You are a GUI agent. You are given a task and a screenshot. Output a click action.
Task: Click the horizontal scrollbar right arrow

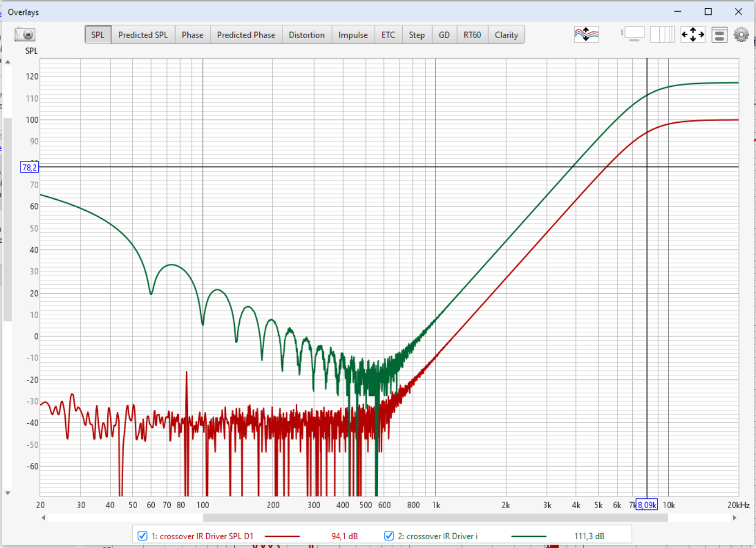pos(734,518)
